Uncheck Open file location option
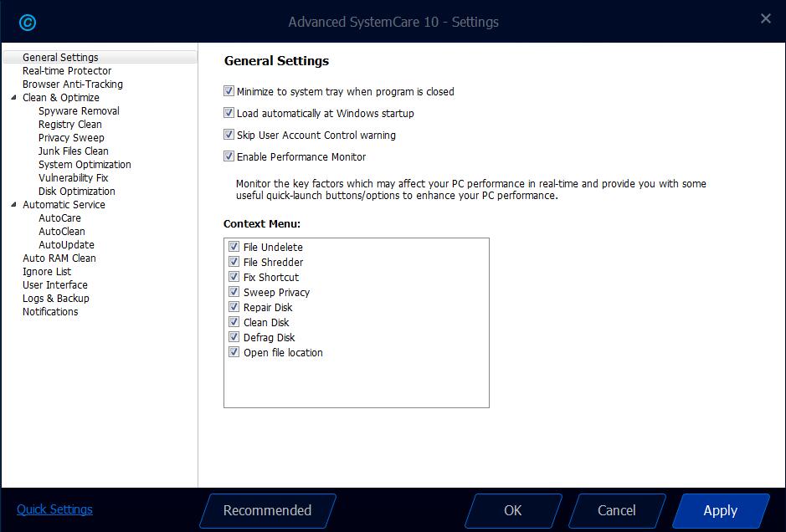Image resolution: width=786 pixels, height=532 pixels. 234,351
